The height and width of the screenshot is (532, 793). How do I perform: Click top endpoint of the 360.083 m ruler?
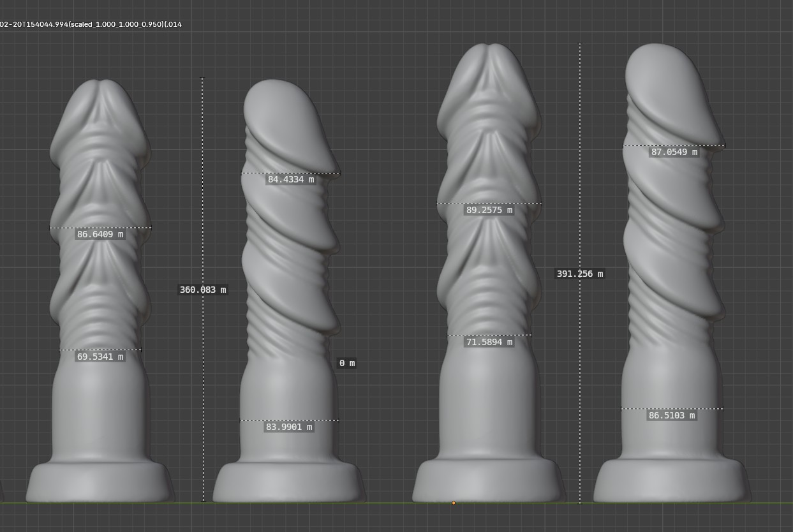202,78
